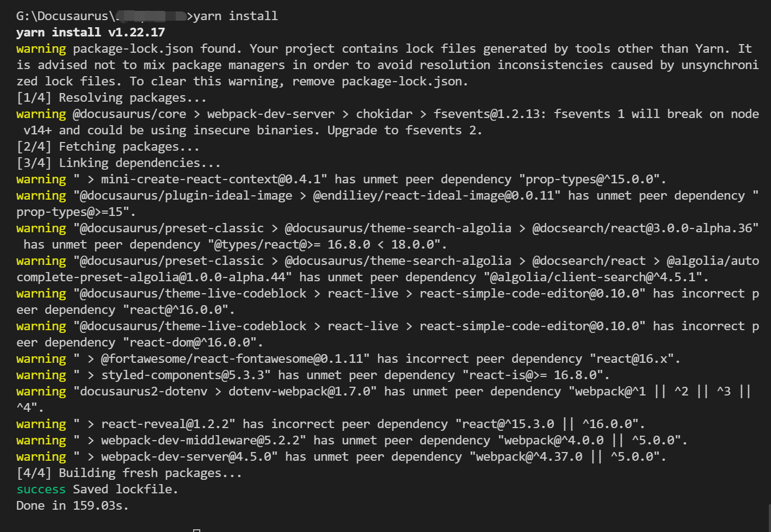Click the 'webpack-dev-middleware@5.2.2' package text
This screenshot has height=532, width=771.
[203, 441]
